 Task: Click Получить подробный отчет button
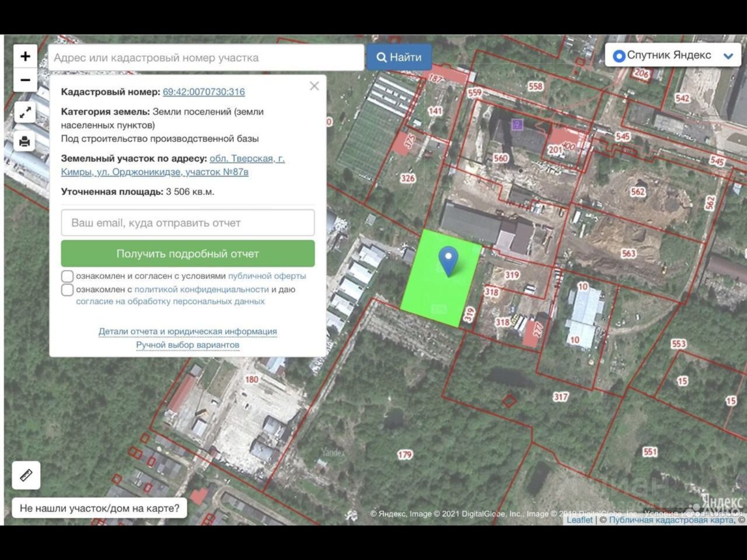click(x=188, y=254)
